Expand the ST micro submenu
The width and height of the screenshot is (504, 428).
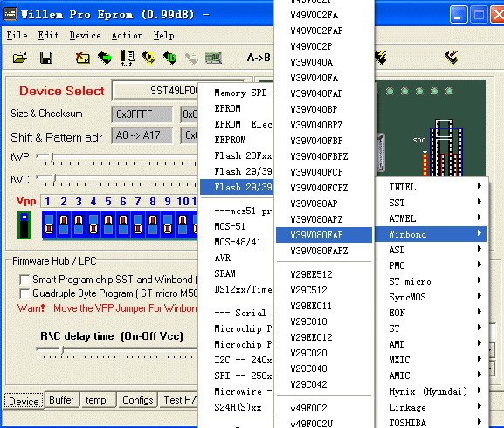(432, 281)
